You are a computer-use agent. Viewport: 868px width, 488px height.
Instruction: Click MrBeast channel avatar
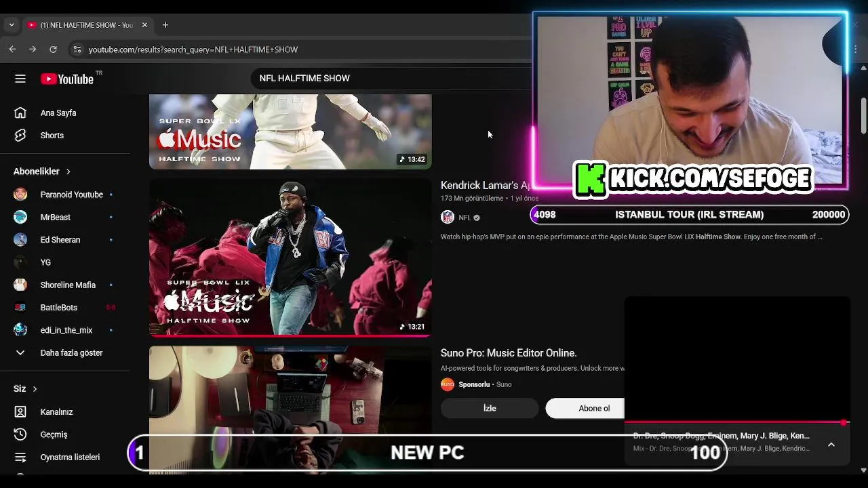[20, 217]
